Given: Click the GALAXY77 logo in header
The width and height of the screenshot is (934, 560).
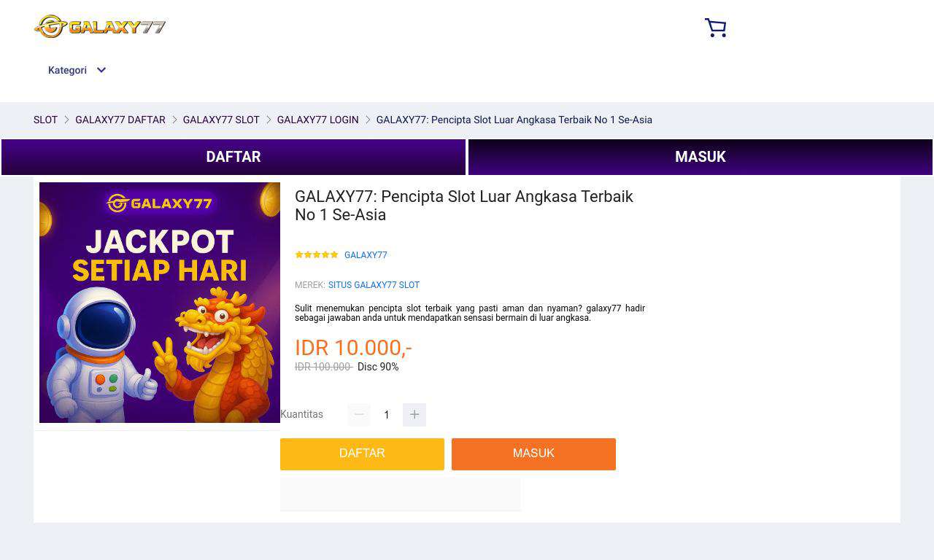Looking at the screenshot, I should coord(100,27).
